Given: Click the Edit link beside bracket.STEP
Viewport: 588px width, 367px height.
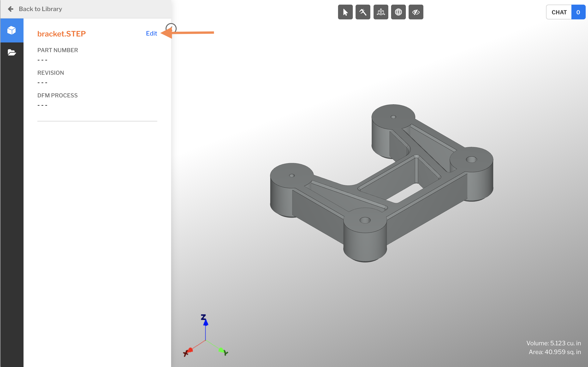Looking at the screenshot, I should [151, 33].
